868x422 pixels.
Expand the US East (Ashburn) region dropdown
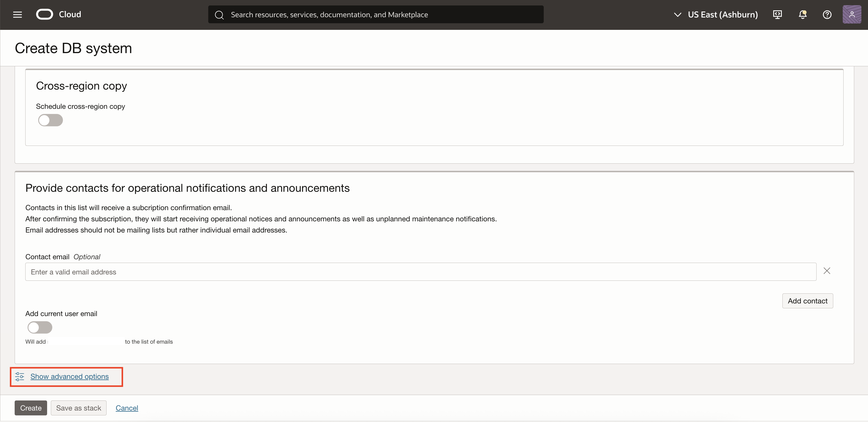coord(723,14)
